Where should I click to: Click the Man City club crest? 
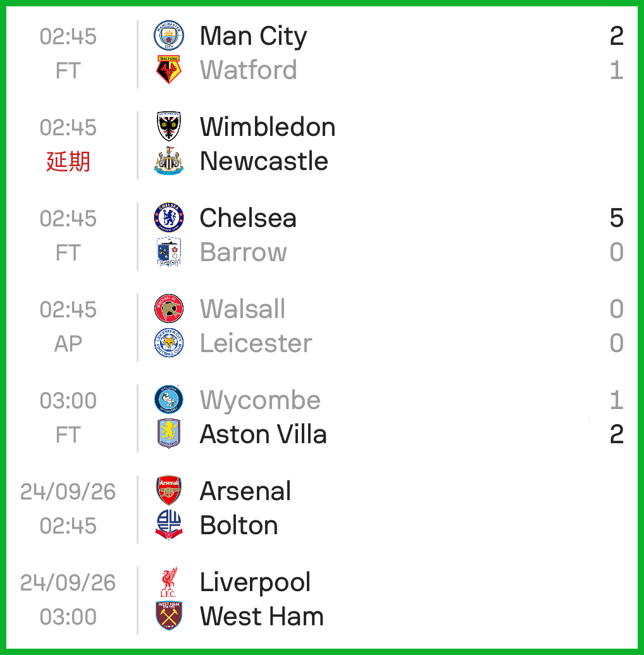coord(169,35)
